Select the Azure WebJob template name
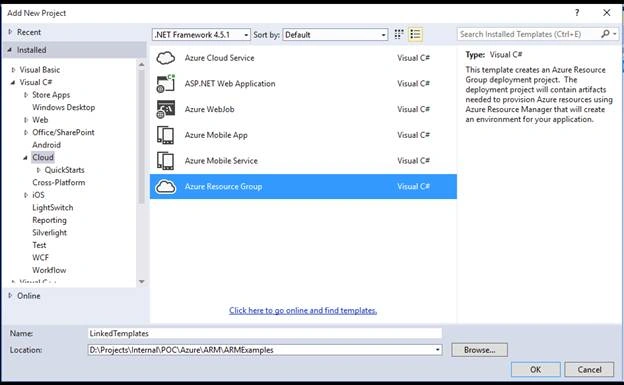624x385 pixels. click(x=209, y=109)
